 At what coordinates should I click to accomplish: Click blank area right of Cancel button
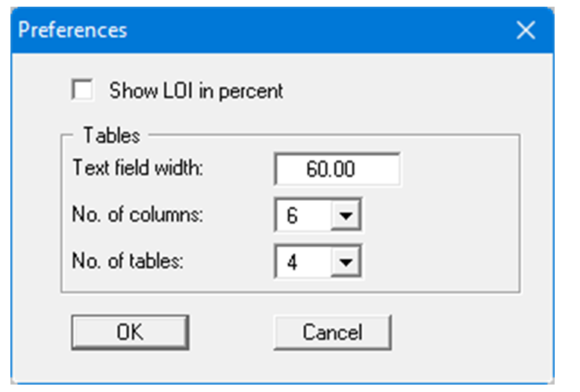(x=463, y=332)
